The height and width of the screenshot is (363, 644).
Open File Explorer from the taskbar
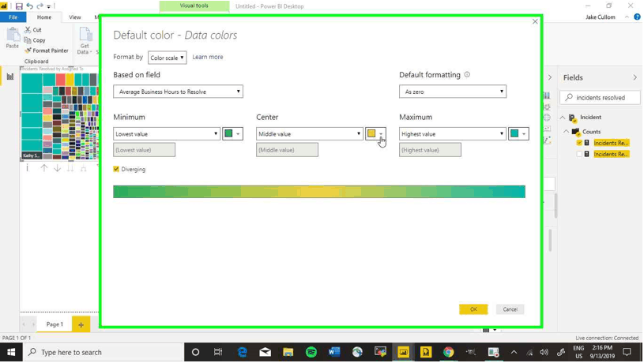(x=288, y=352)
